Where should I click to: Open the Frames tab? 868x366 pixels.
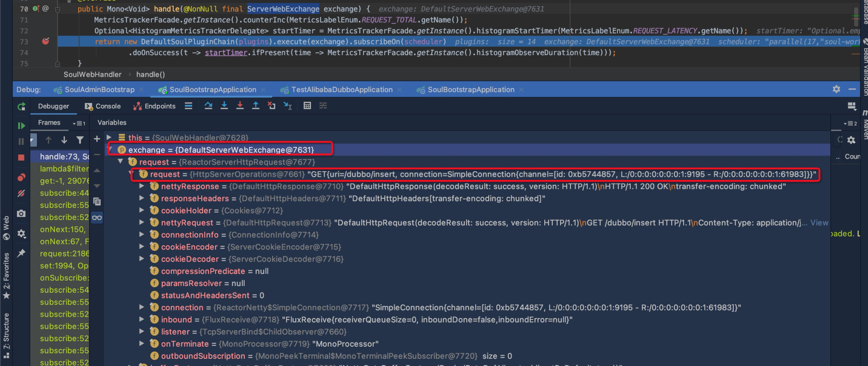(x=49, y=122)
